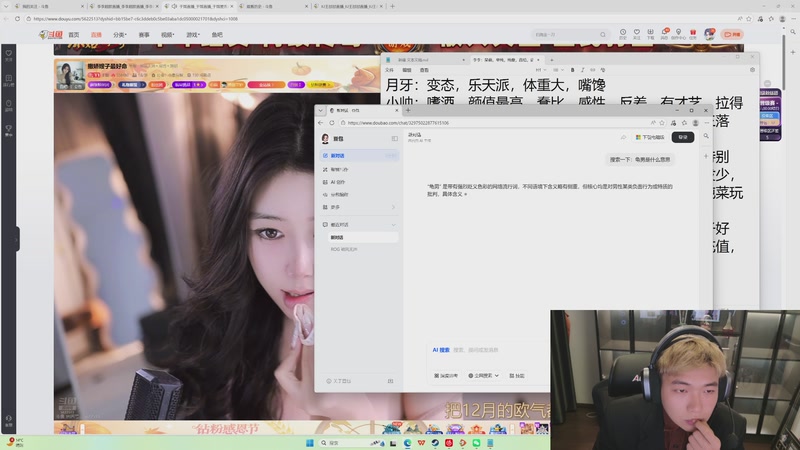Favorite the Doubao page with star icon
The height and width of the screenshot is (450, 800).
click(662, 123)
